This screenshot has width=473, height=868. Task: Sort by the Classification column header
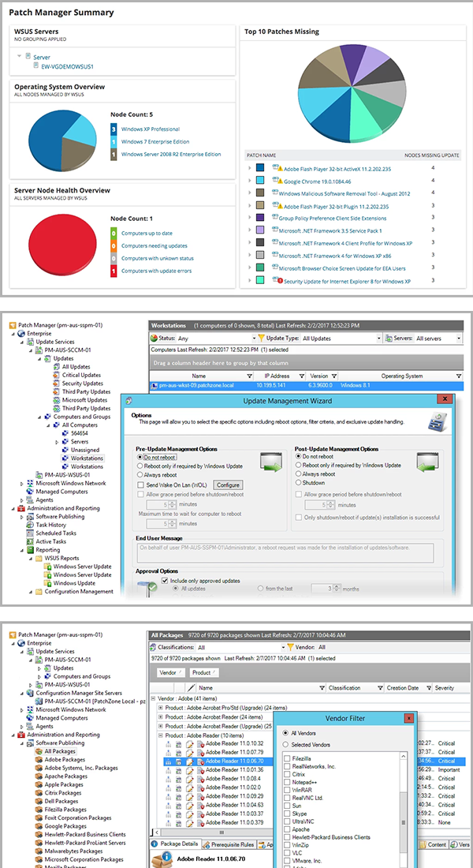tap(355, 687)
